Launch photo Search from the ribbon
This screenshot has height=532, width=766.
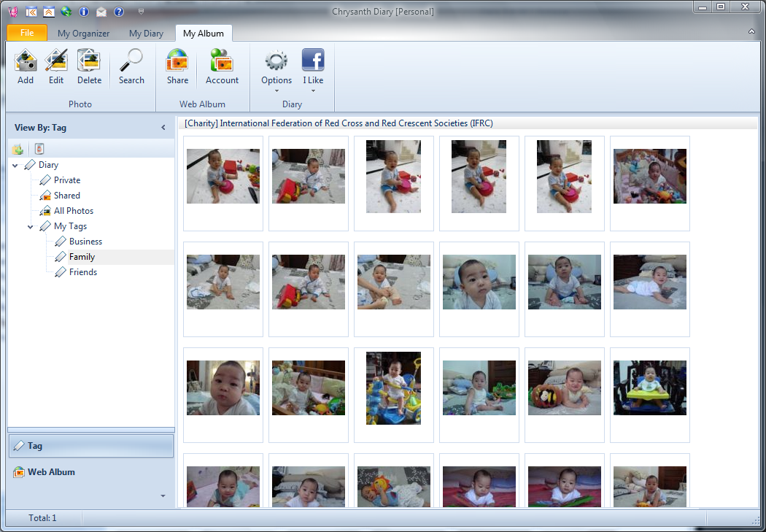point(131,67)
